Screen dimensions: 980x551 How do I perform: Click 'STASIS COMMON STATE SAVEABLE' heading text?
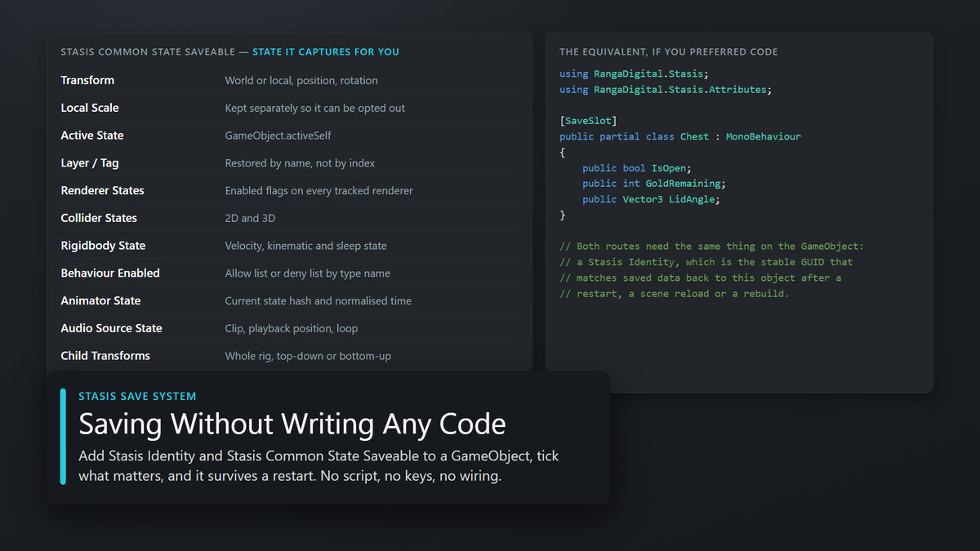(x=148, y=52)
